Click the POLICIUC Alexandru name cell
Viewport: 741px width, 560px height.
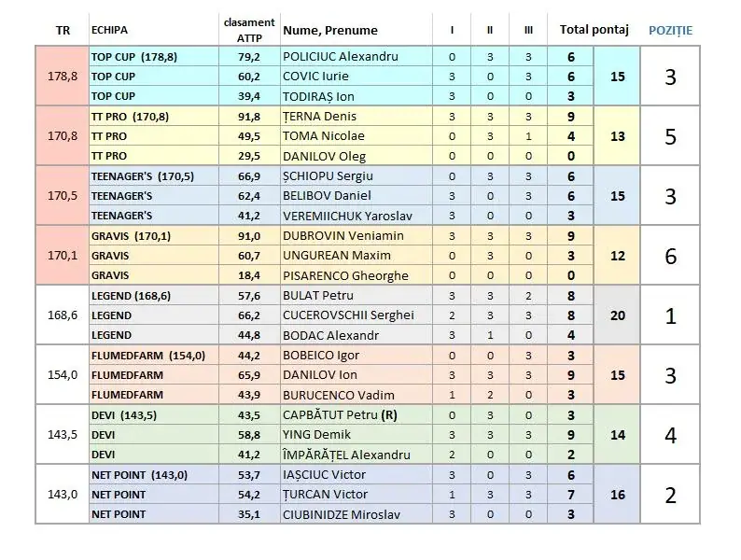[x=357, y=57]
